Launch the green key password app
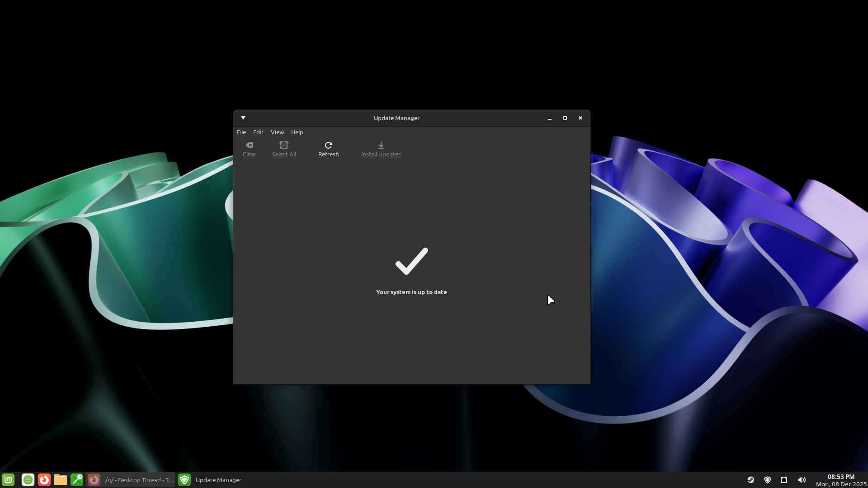 pos(77,480)
